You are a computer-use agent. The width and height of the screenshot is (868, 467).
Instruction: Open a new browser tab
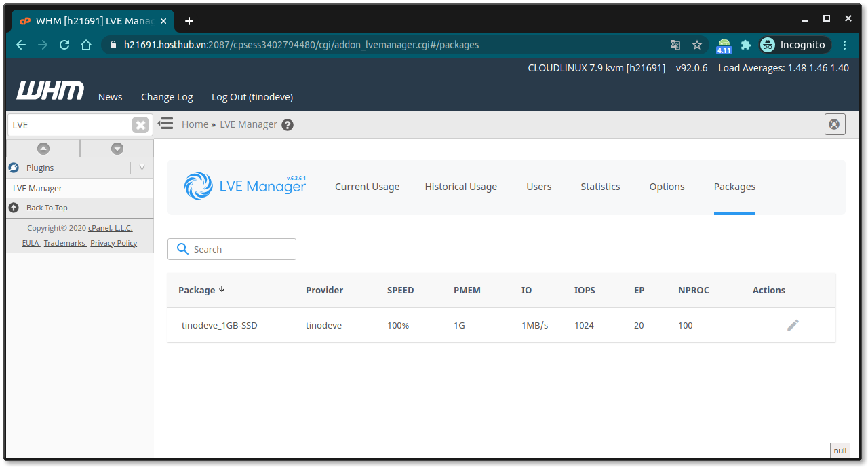(x=189, y=21)
